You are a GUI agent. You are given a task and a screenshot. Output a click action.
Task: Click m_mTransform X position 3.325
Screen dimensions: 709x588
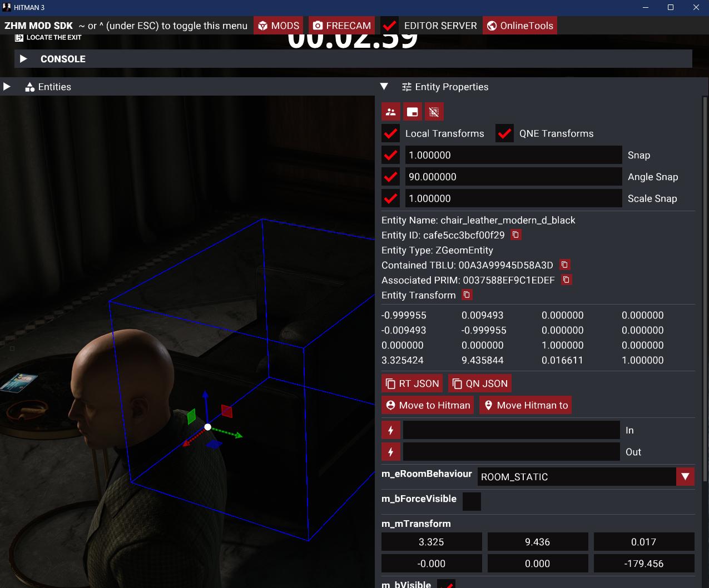point(432,542)
